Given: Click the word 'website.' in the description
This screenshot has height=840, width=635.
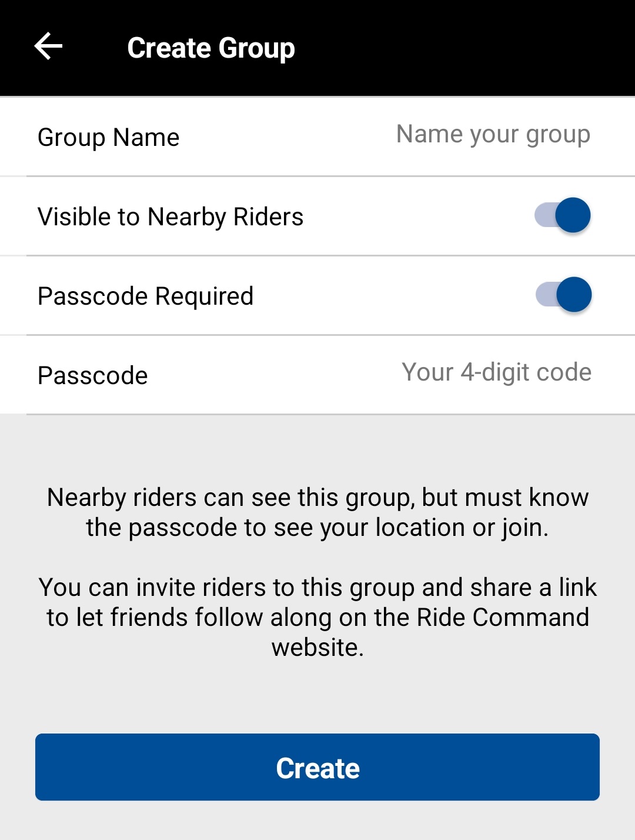Looking at the screenshot, I should pos(317,648).
